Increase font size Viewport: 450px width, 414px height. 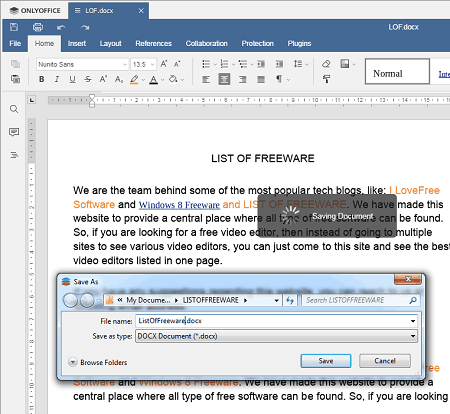[x=164, y=64]
